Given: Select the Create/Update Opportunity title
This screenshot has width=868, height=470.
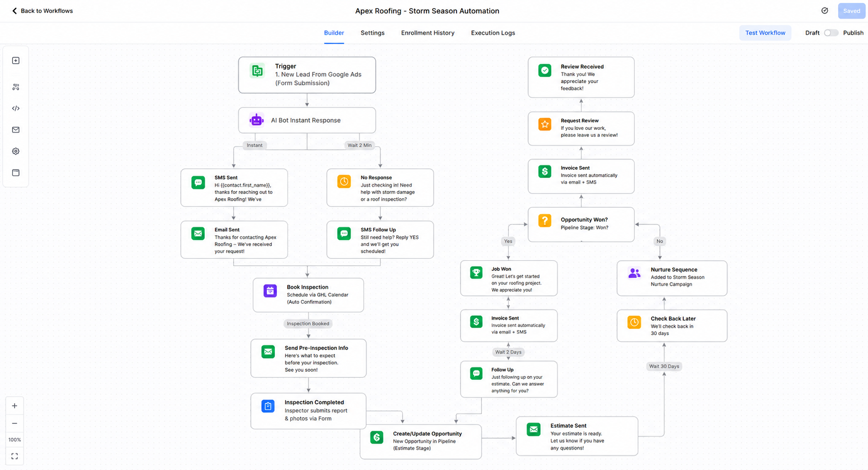Looking at the screenshot, I should pyautogui.click(x=427, y=434).
